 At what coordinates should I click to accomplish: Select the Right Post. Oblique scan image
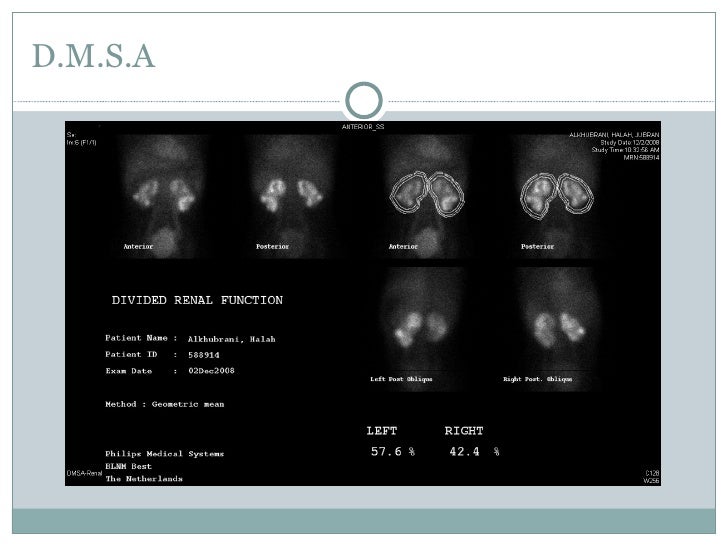point(557,329)
